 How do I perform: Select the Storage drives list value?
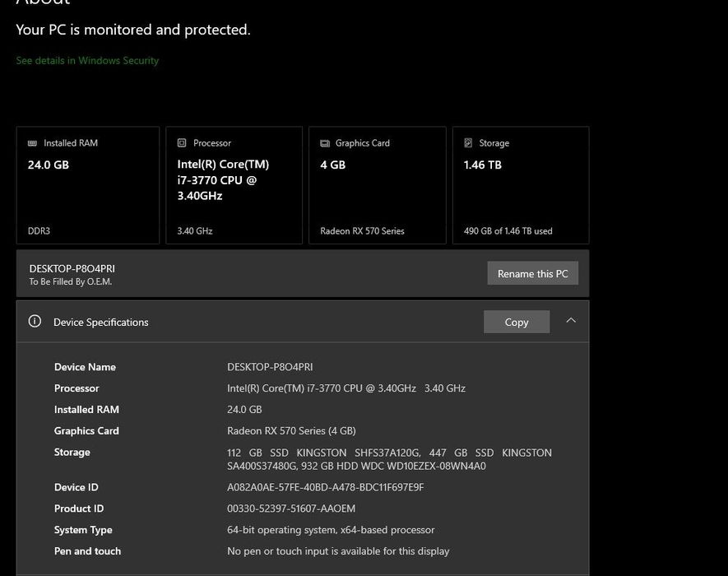click(x=389, y=459)
